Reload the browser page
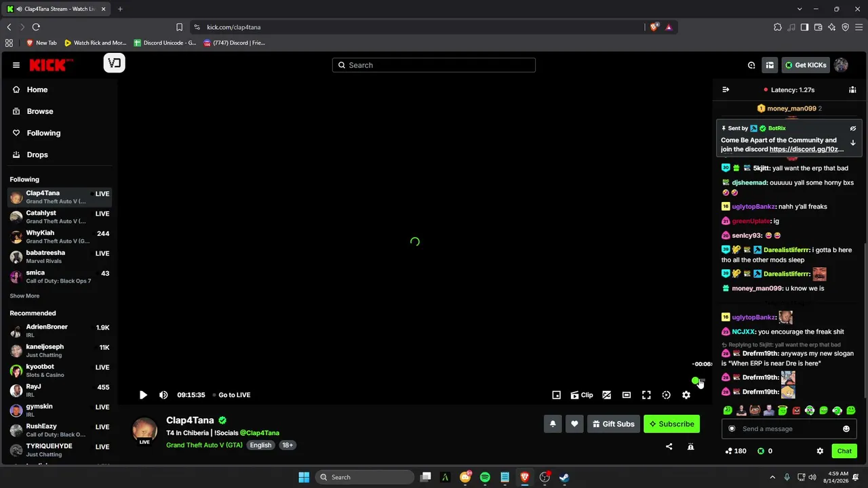This screenshot has height=488, width=868. 36,27
